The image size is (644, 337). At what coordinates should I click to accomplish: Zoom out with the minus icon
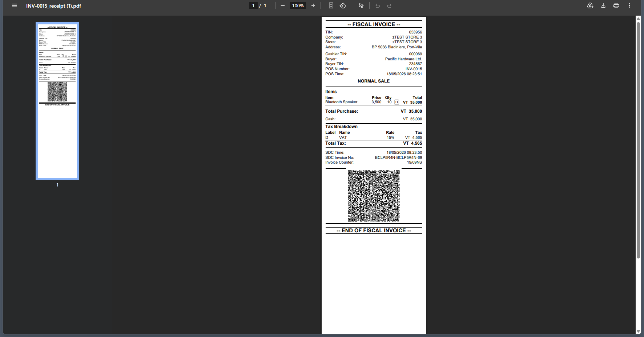point(283,5)
